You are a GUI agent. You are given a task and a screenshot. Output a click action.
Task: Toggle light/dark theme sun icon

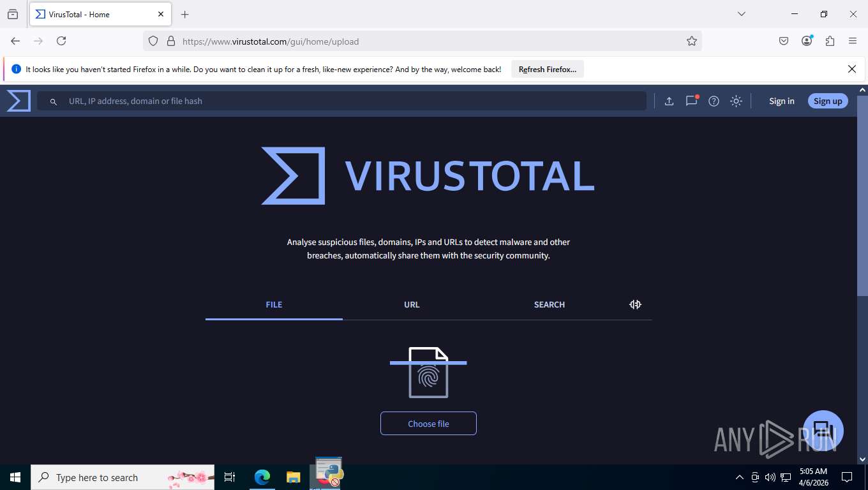coord(736,101)
